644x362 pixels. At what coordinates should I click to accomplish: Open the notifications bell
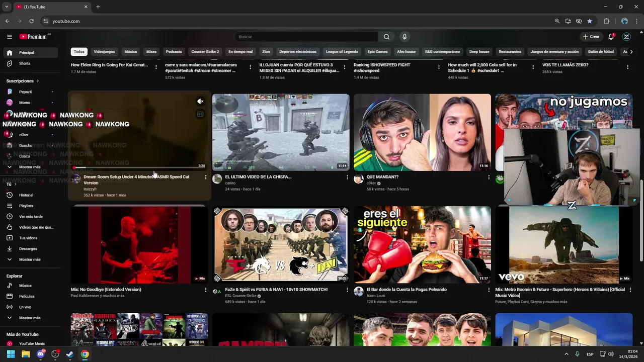(611, 37)
